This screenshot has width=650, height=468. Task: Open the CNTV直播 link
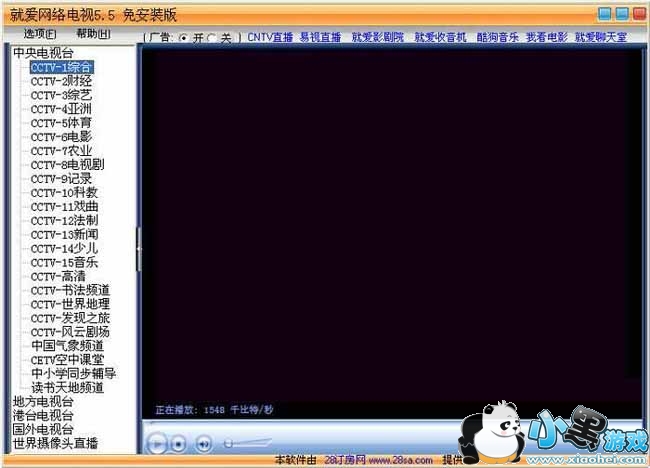pyautogui.click(x=270, y=37)
